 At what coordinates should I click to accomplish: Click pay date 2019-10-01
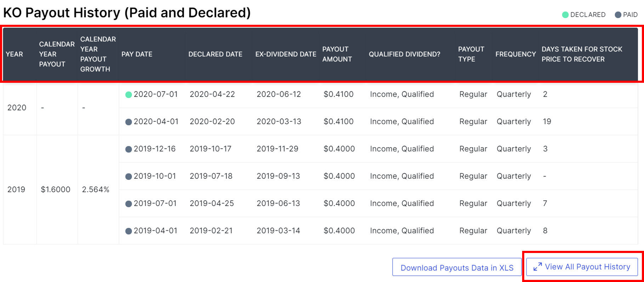pyautogui.click(x=155, y=176)
